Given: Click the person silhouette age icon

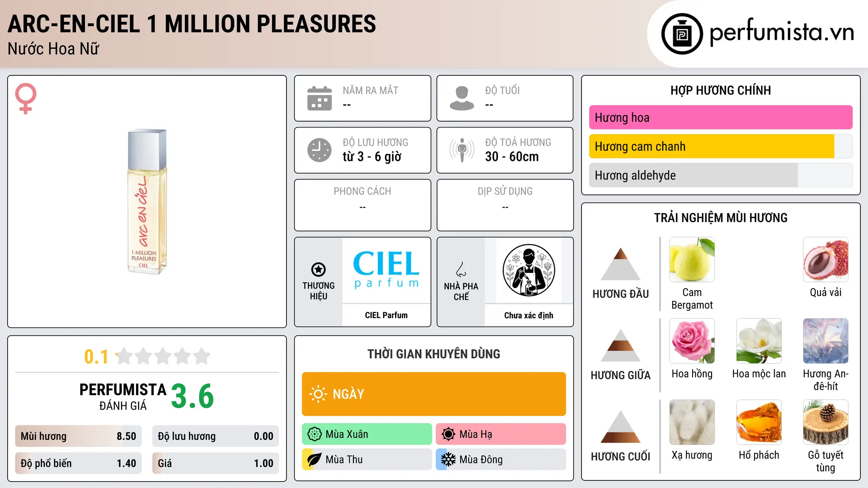Looking at the screenshot, I should (x=462, y=98).
